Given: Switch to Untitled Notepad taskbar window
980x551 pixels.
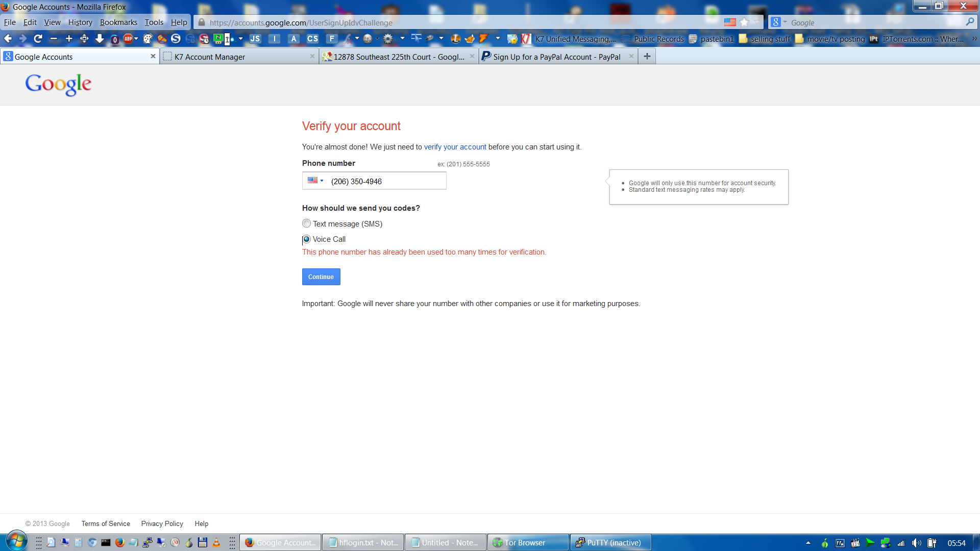Looking at the screenshot, I should click(x=446, y=542).
